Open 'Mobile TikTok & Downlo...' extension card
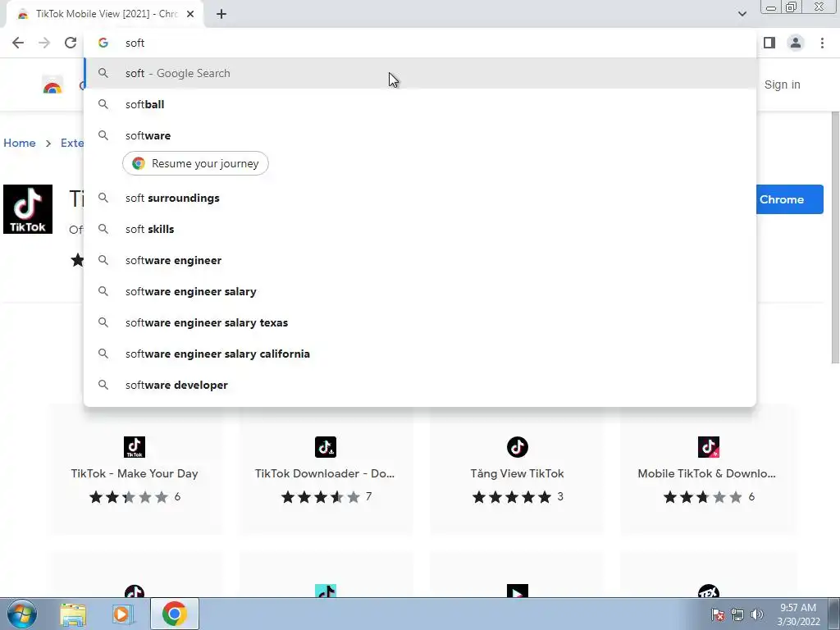Viewport: 840px width, 630px height. pos(708,470)
